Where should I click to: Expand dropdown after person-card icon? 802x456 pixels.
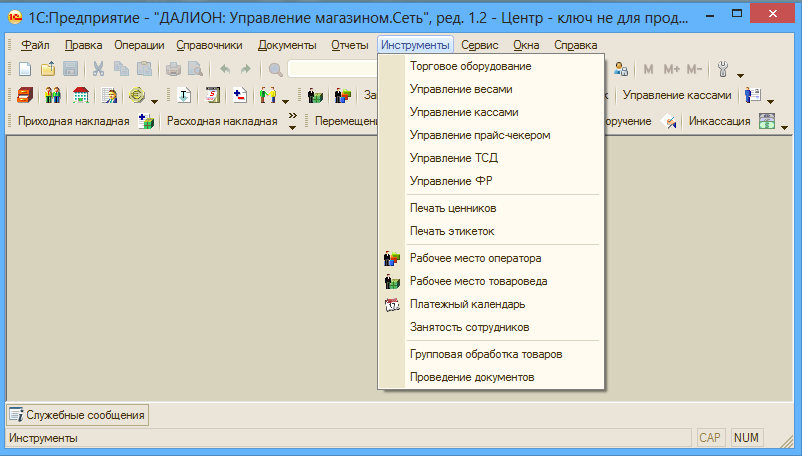point(770,102)
